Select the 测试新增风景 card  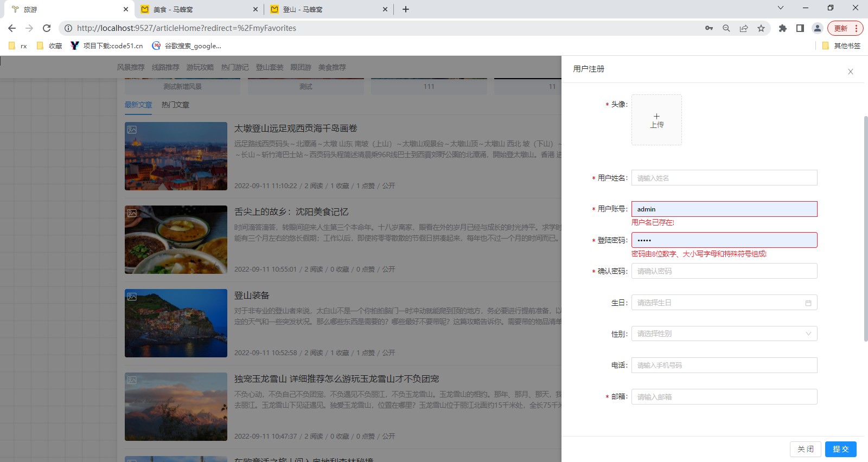tap(182, 86)
